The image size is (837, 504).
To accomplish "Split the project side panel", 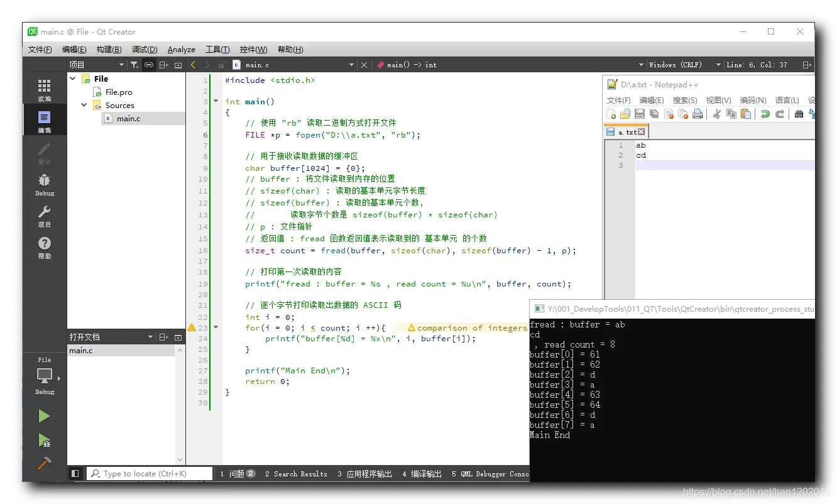I will coord(163,65).
